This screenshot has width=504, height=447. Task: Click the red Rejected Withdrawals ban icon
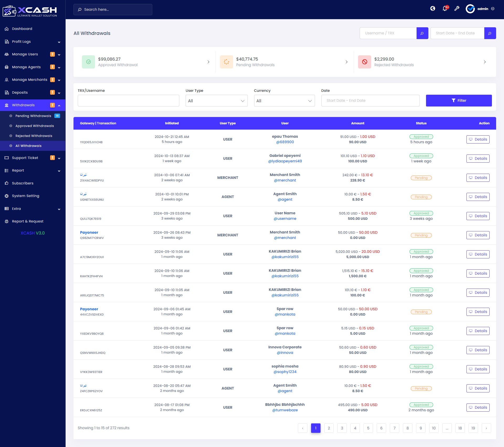(x=364, y=62)
